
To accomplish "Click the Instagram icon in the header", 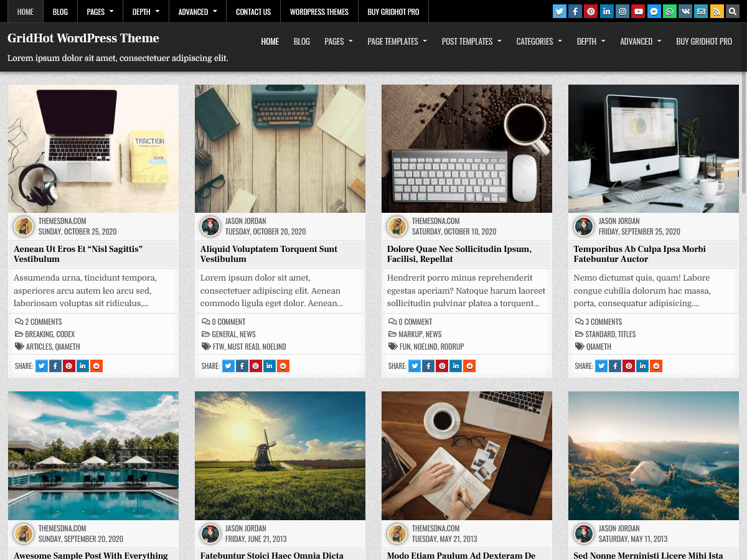I will [622, 11].
